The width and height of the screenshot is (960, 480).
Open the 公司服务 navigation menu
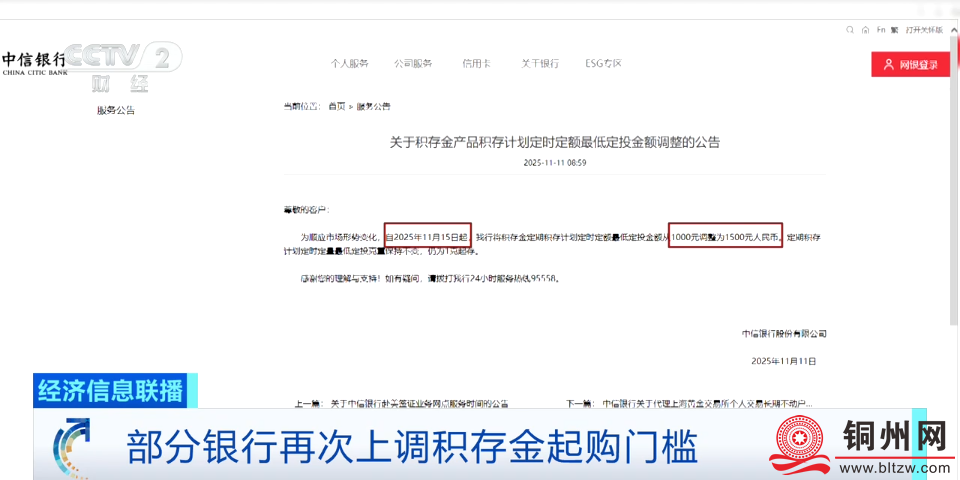tap(413, 63)
